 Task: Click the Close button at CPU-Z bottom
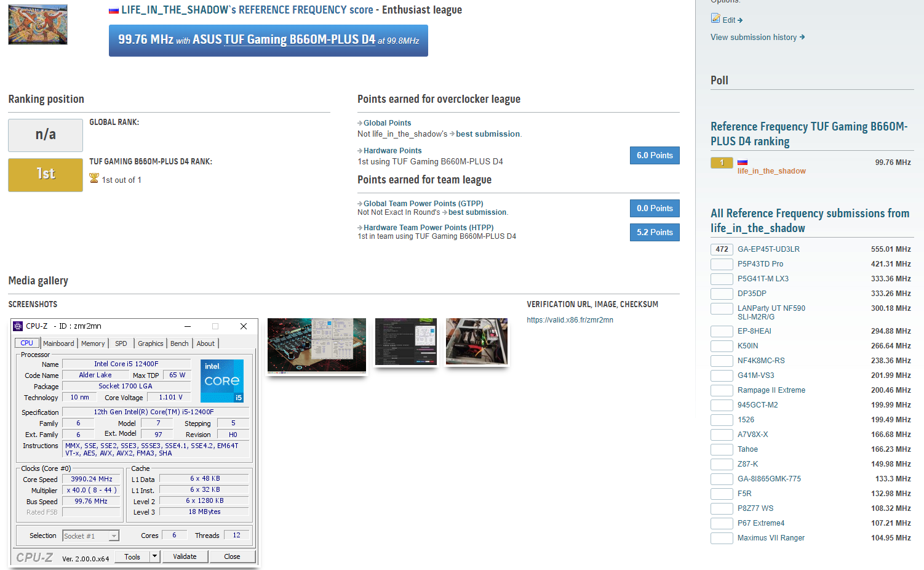point(232,556)
